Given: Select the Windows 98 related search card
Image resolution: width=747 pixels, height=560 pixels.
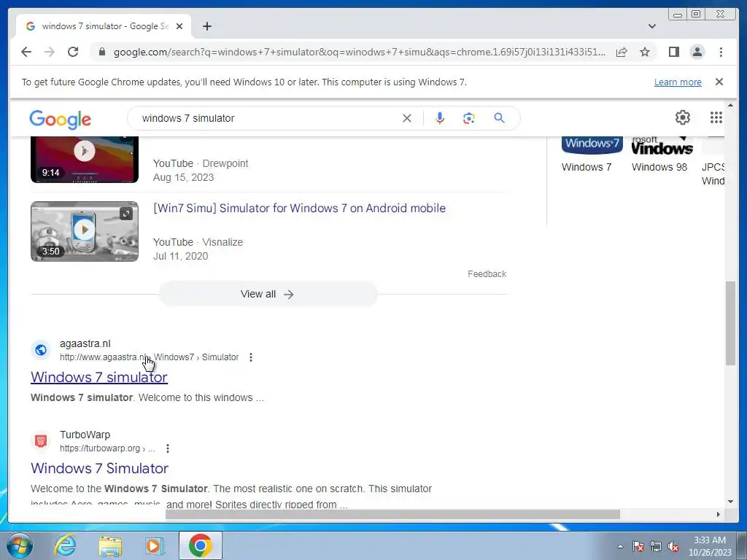Looking at the screenshot, I should point(662,155).
